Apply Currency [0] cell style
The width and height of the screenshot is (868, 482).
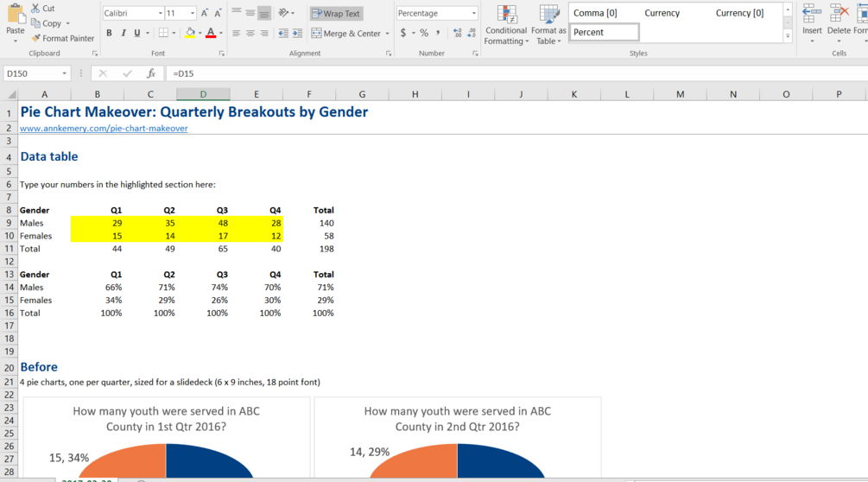[x=739, y=13]
